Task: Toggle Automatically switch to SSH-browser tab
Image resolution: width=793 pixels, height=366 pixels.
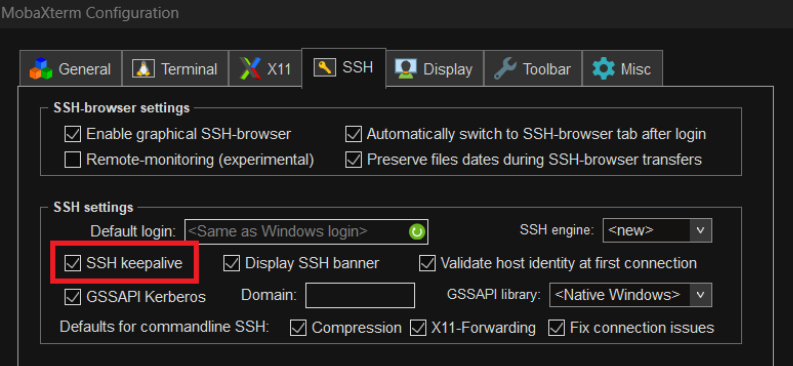Action: 354,134
